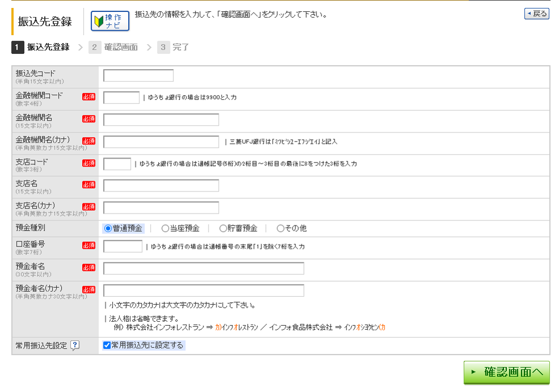Proceed with the 確認画面へ button
Viewport: 559px width, 392px height.
(507, 372)
